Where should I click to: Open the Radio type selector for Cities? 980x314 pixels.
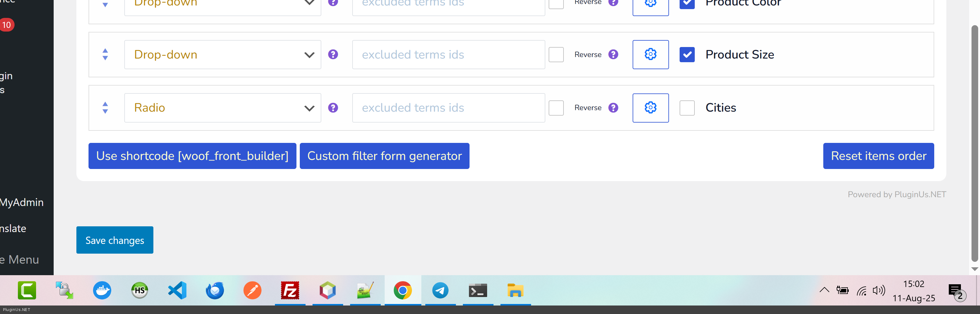[222, 108]
